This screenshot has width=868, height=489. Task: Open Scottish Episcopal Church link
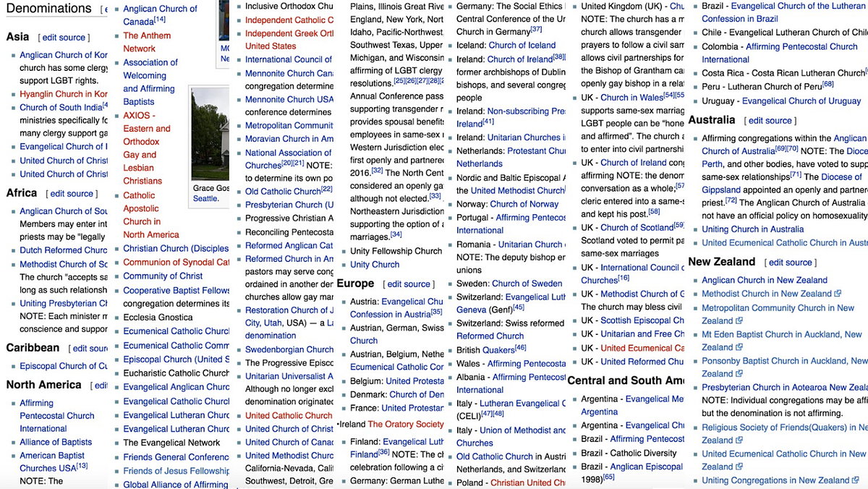(x=642, y=320)
